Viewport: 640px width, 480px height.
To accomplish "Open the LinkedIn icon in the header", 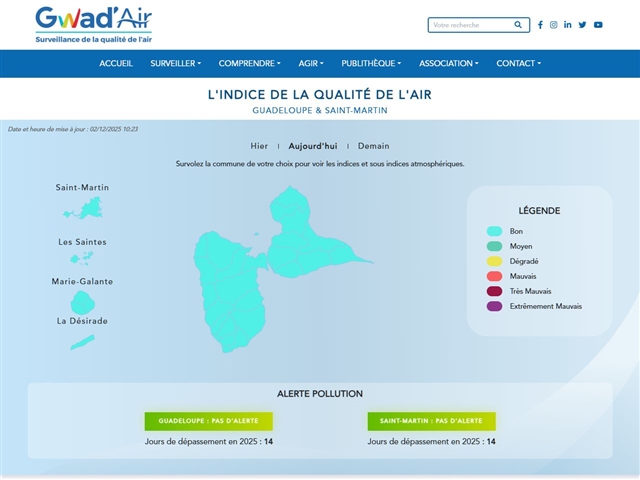I will tap(567, 24).
